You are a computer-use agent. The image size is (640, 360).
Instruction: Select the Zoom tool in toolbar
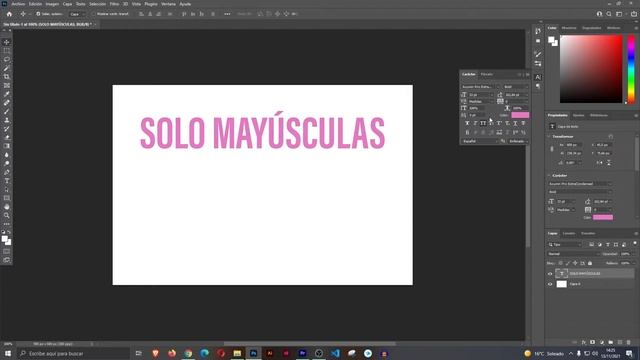(x=7, y=215)
